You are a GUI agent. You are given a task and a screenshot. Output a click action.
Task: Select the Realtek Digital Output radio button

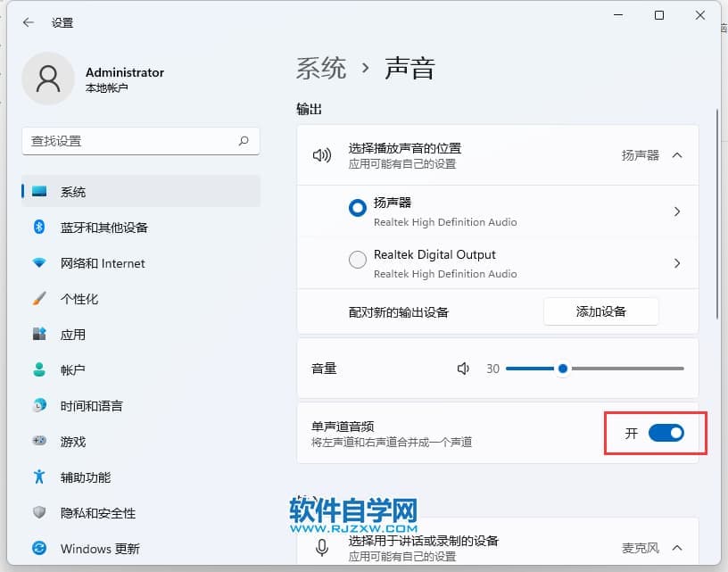(x=358, y=260)
